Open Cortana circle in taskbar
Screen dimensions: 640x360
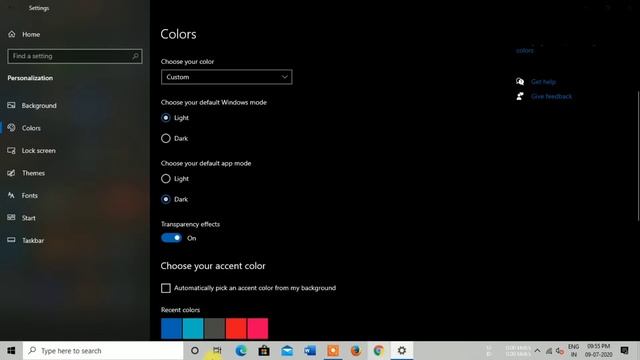click(x=195, y=351)
